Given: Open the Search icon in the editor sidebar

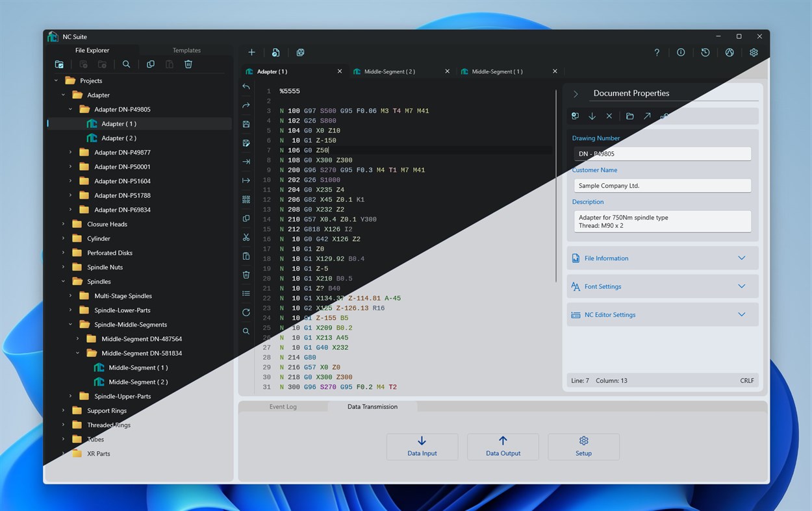Looking at the screenshot, I should coord(246,330).
